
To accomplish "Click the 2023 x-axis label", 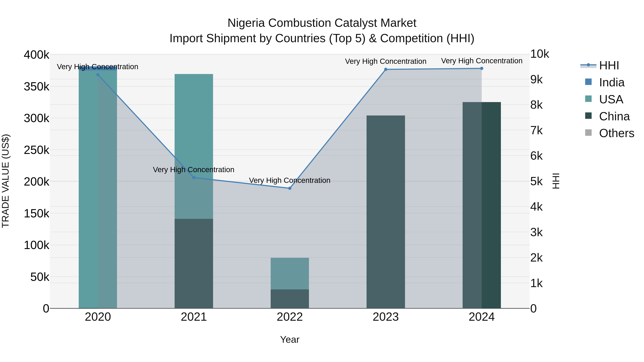I will pyautogui.click(x=386, y=317).
